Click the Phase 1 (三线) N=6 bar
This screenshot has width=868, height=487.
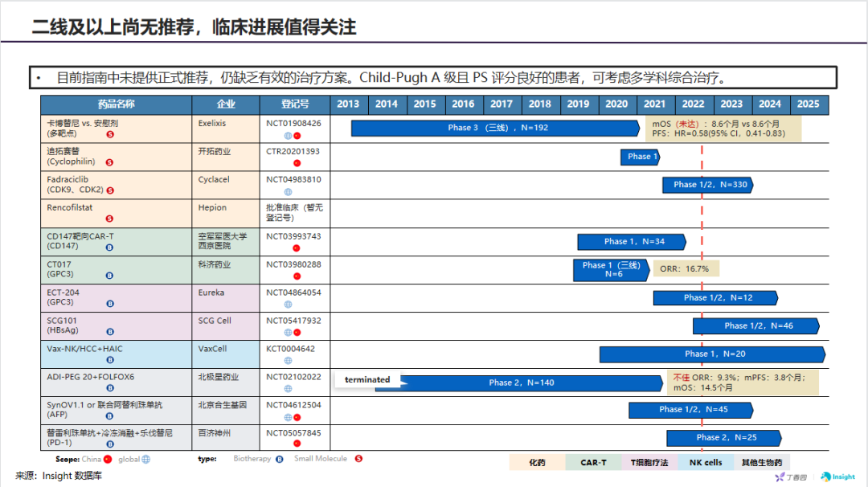point(611,269)
